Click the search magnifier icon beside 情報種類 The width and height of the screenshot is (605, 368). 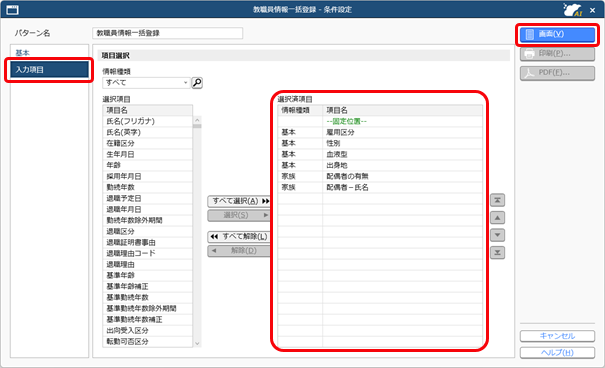coord(197,83)
